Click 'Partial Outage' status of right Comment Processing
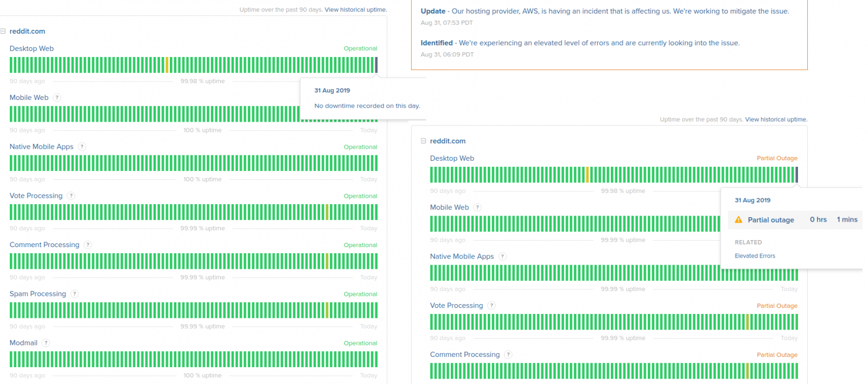The height and width of the screenshot is (384, 868). (x=777, y=355)
